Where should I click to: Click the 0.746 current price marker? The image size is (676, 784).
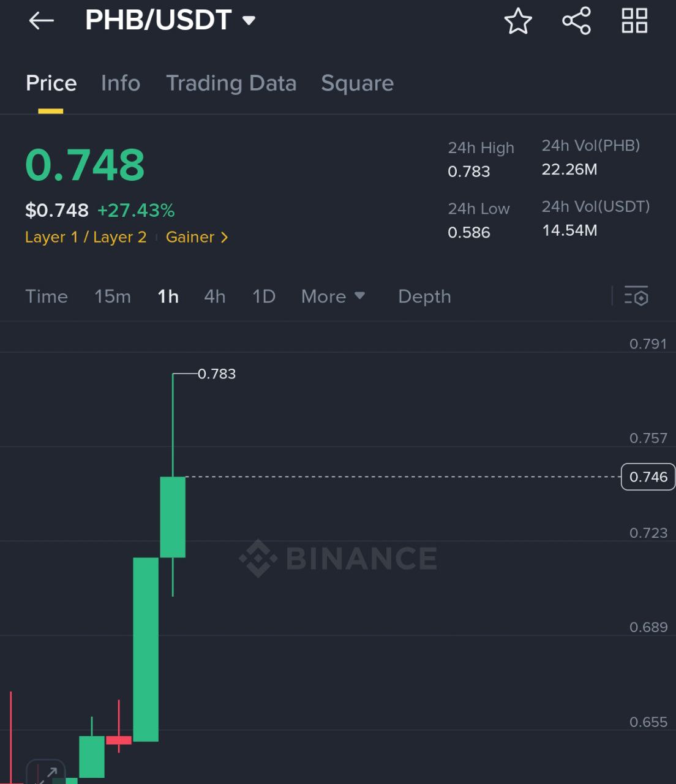point(648,477)
